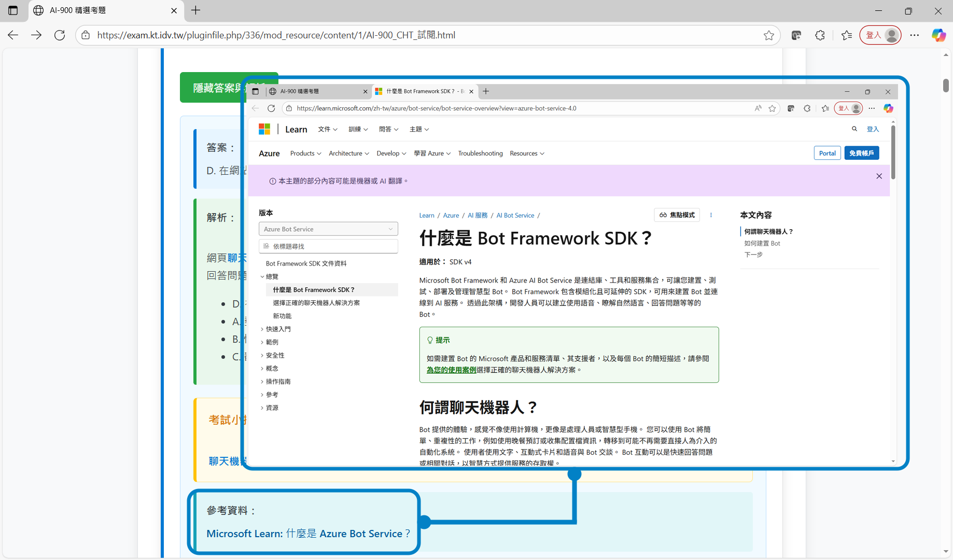
Task: Open the Copilot icon at the top-right corner
Action: tap(938, 35)
